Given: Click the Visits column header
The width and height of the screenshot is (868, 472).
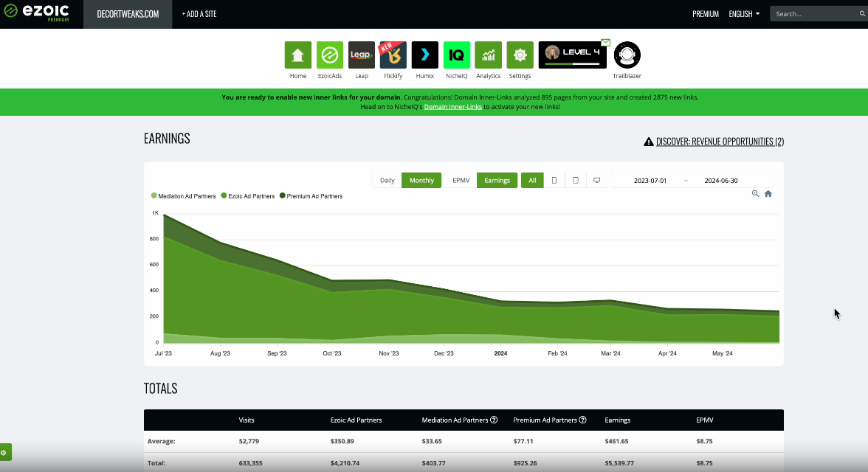Looking at the screenshot, I should click(x=247, y=420).
